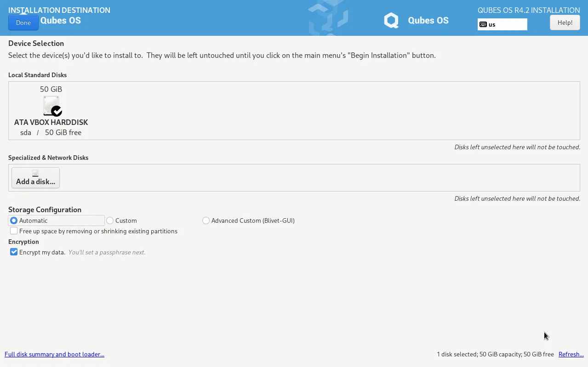
Task: Click the 'us' keyboard layout field
Action: click(x=506, y=24)
